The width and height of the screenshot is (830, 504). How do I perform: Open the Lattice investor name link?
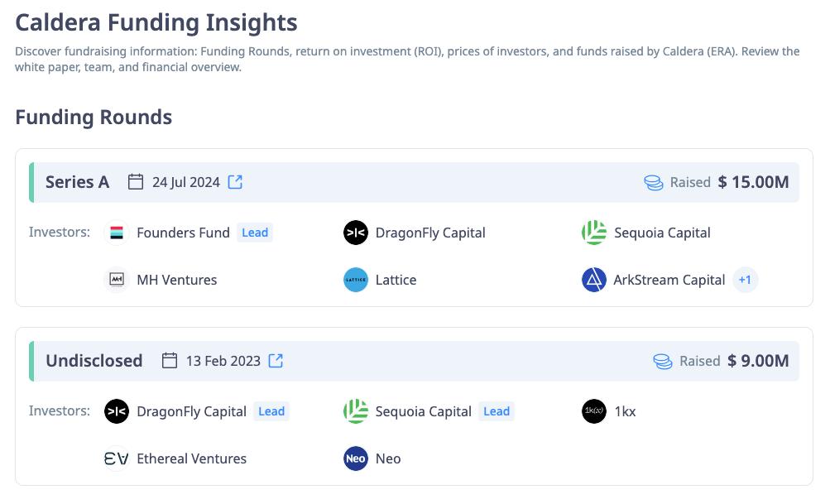pyautogui.click(x=396, y=280)
